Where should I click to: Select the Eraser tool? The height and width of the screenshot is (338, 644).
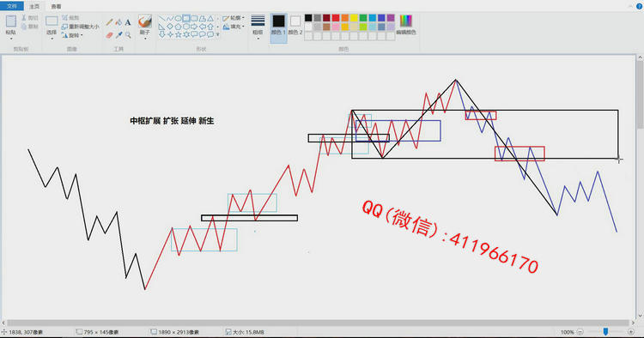click(110, 35)
